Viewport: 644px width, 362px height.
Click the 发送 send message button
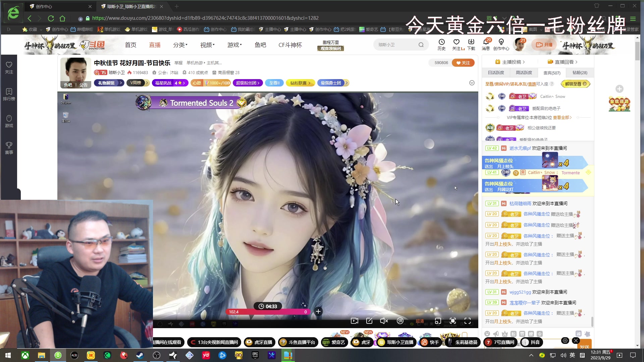[x=585, y=346]
